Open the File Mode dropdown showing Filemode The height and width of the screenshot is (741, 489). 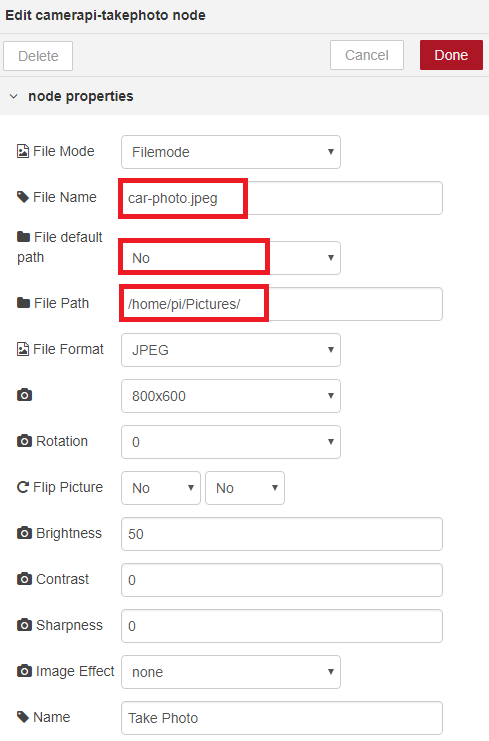[231, 152]
